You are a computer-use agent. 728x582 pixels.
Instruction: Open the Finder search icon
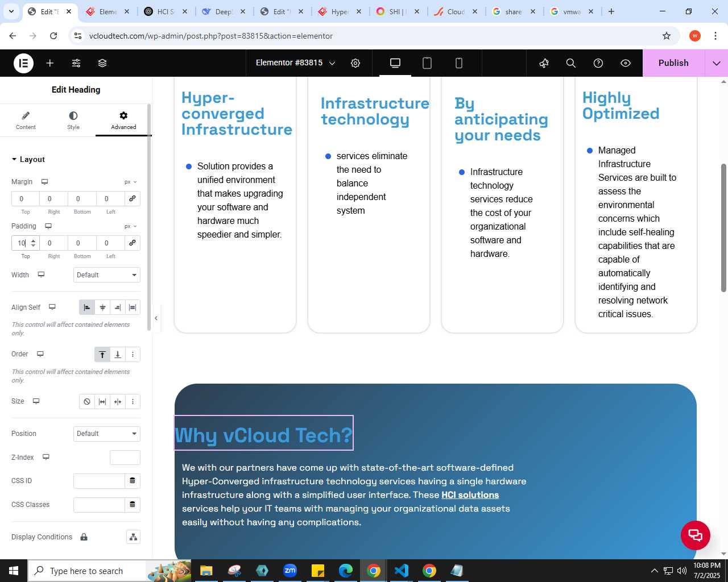(571, 63)
